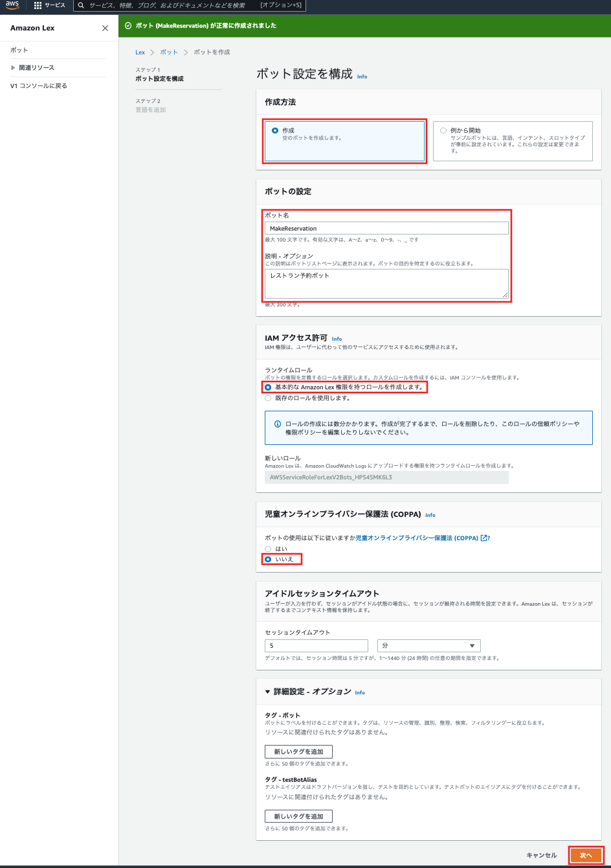Click the search magnifier icon

[81, 5]
